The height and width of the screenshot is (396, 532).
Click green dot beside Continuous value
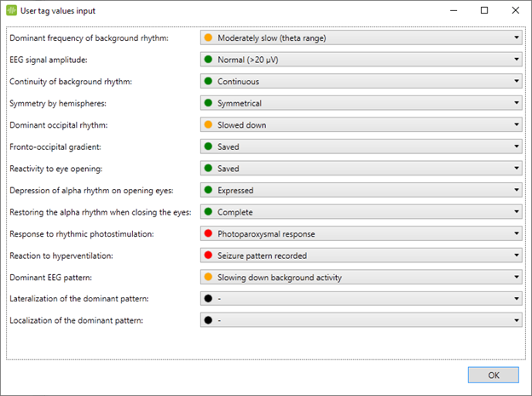[x=208, y=82]
